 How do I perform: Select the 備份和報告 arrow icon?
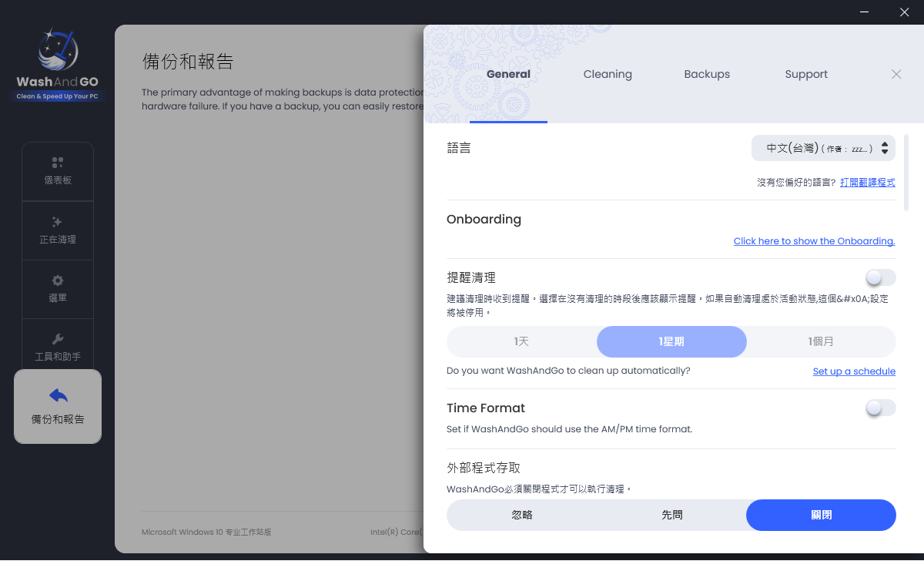(58, 395)
